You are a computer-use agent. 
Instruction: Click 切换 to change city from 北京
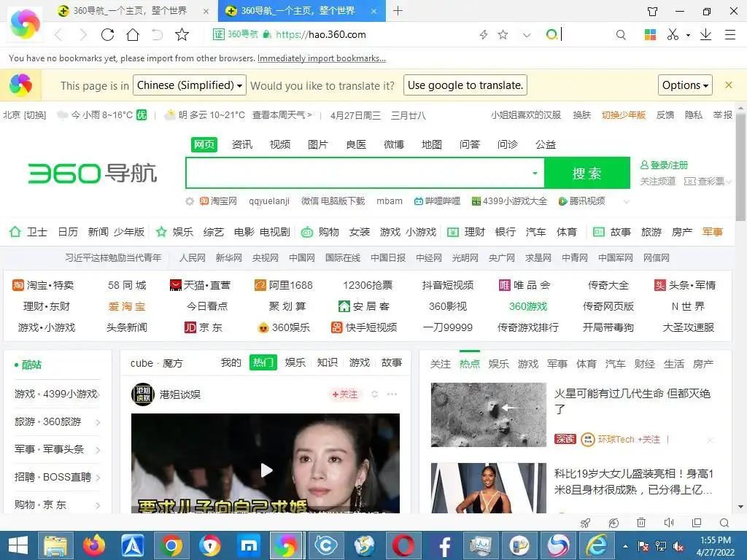(35, 115)
